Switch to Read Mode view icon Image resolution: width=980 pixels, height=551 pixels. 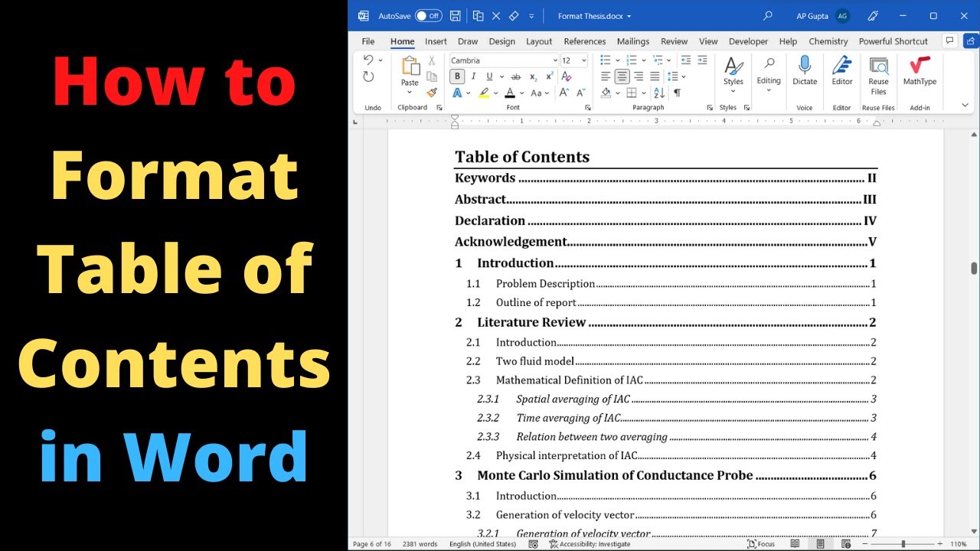pyautogui.click(x=795, y=544)
